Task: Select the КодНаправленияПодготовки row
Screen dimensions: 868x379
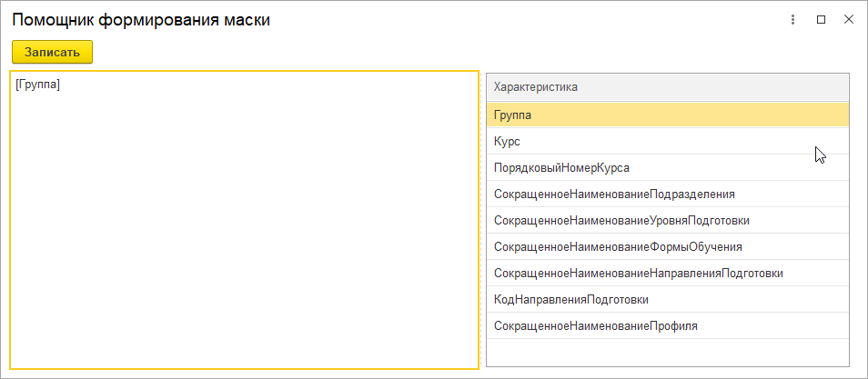Action: tap(668, 299)
